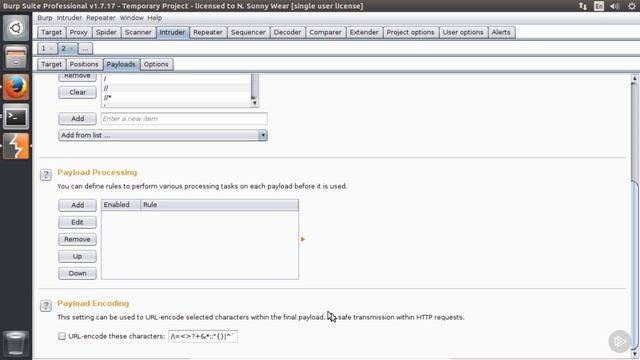Open the Alerts tab

(x=501, y=32)
